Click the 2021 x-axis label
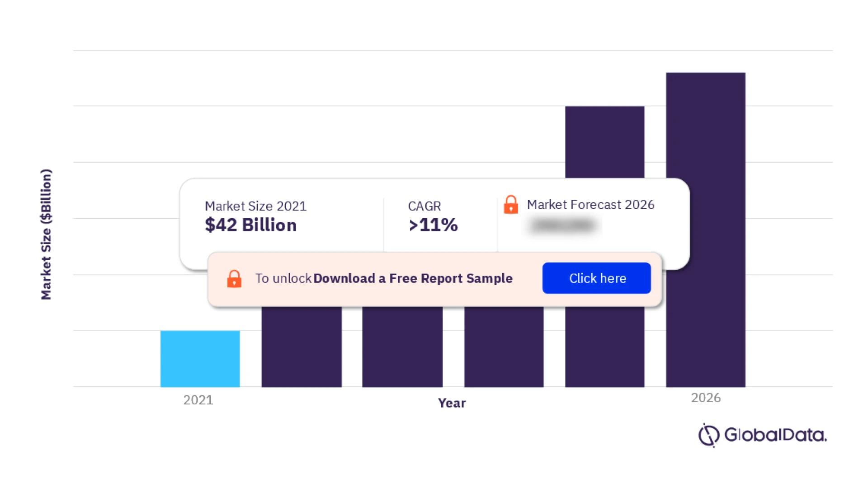868x488 pixels. click(198, 400)
